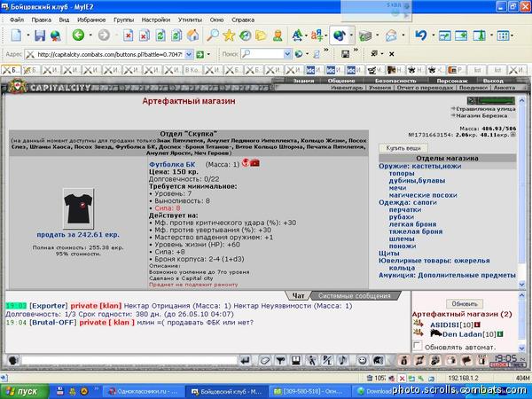Image resolution: width=532 pixels, height=399 pixels.
Task: Open Страшилкина улица location link
Action: point(486,109)
